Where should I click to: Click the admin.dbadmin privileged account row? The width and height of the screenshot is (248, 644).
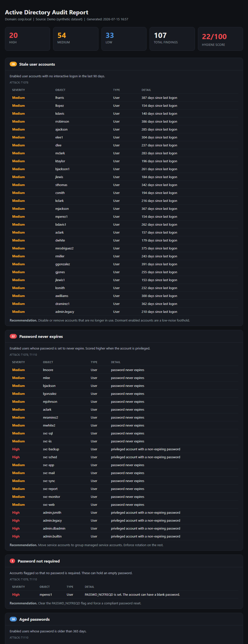click(124, 529)
